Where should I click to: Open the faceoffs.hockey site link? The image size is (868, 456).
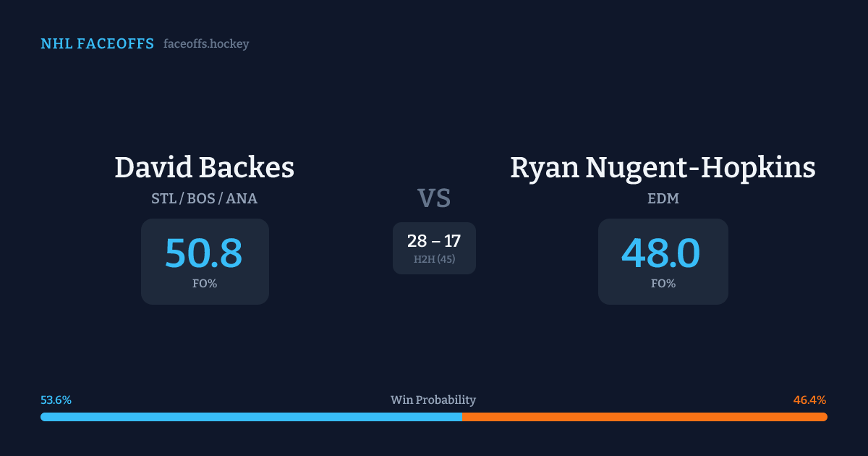(206, 44)
